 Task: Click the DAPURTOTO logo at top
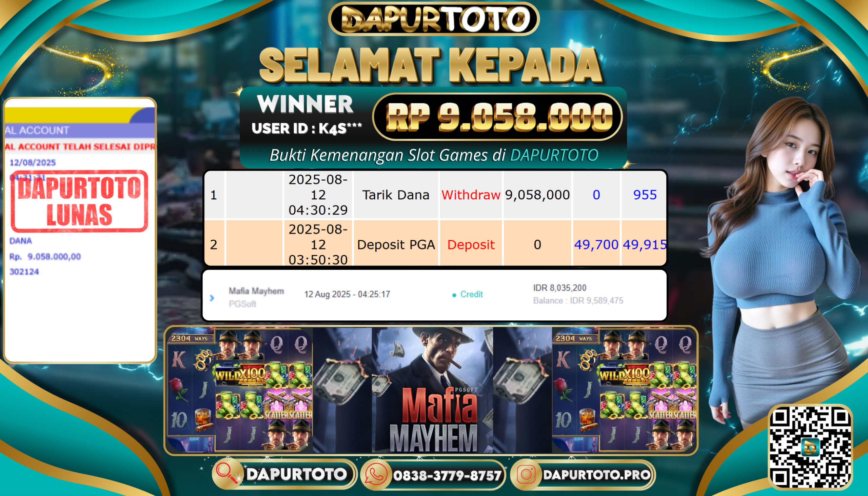pos(434,19)
